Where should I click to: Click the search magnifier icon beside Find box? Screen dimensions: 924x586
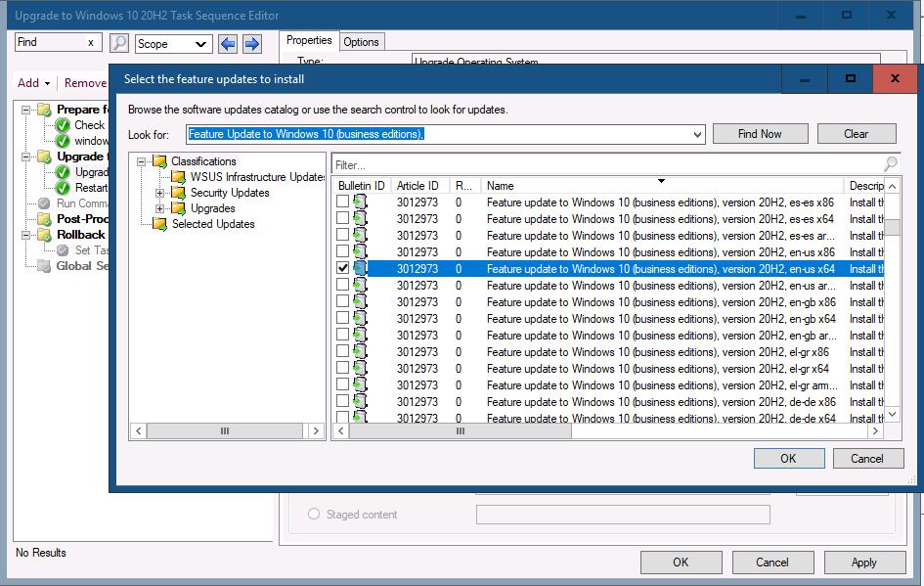pyautogui.click(x=119, y=43)
